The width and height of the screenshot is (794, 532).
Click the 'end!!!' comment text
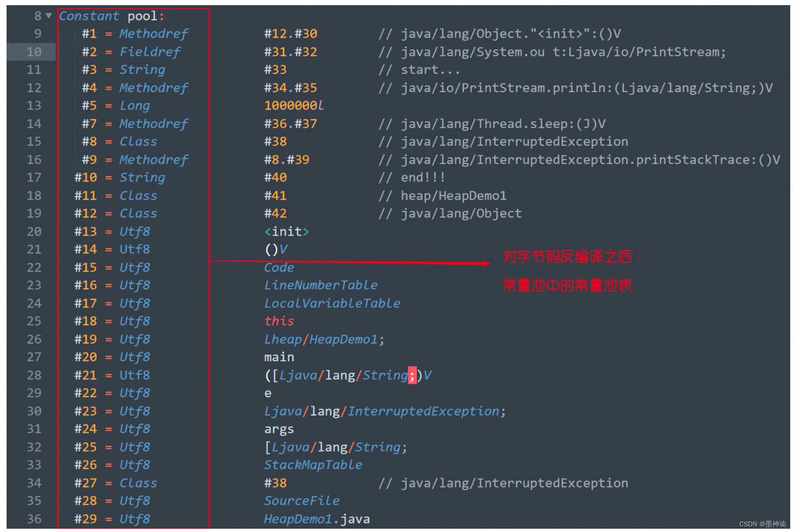[x=422, y=177]
